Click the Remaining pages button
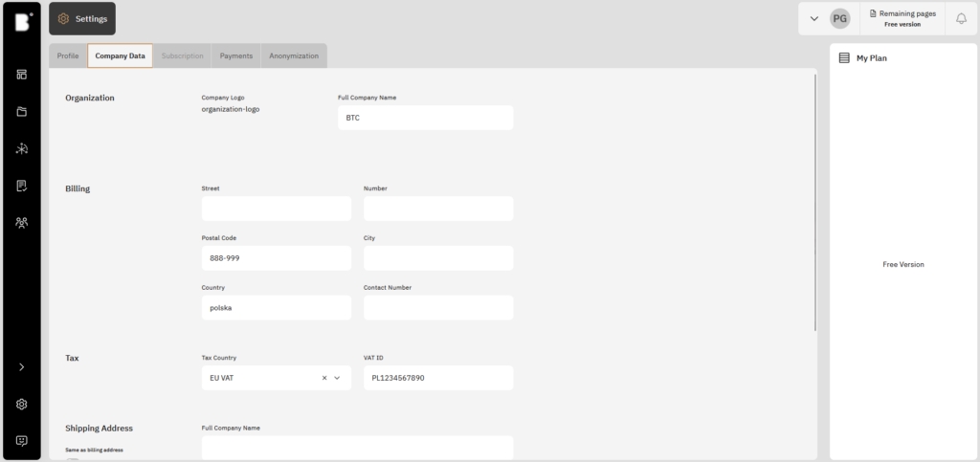Viewport: 980px width, 462px height. (x=902, y=18)
